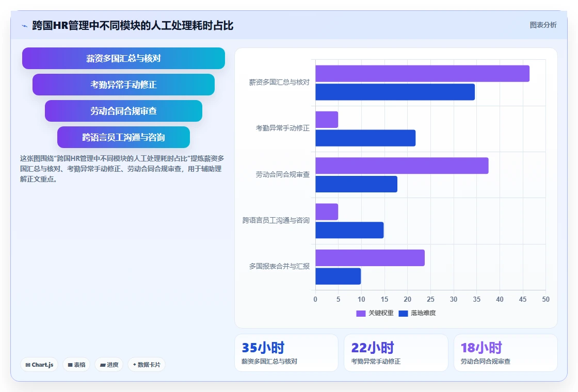Click the x-axis tick value 0
The width and height of the screenshot is (578, 392).
click(315, 300)
